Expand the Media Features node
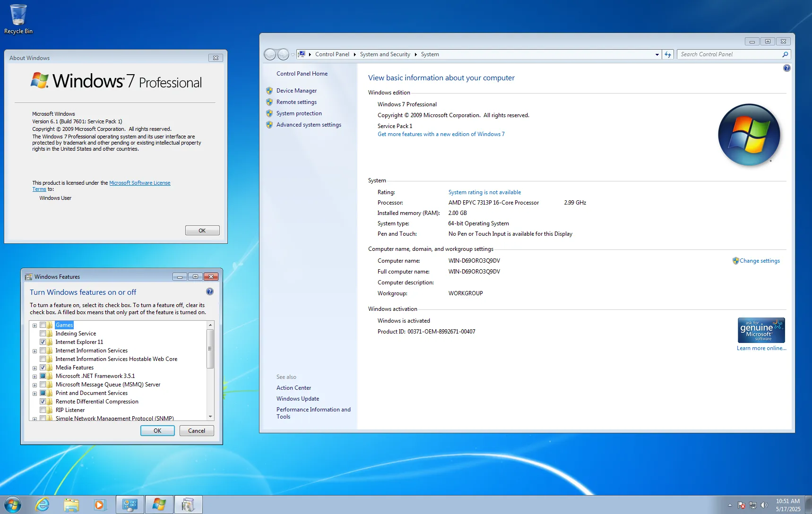812x514 pixels. pyautogui.click(x=35, y=368)
